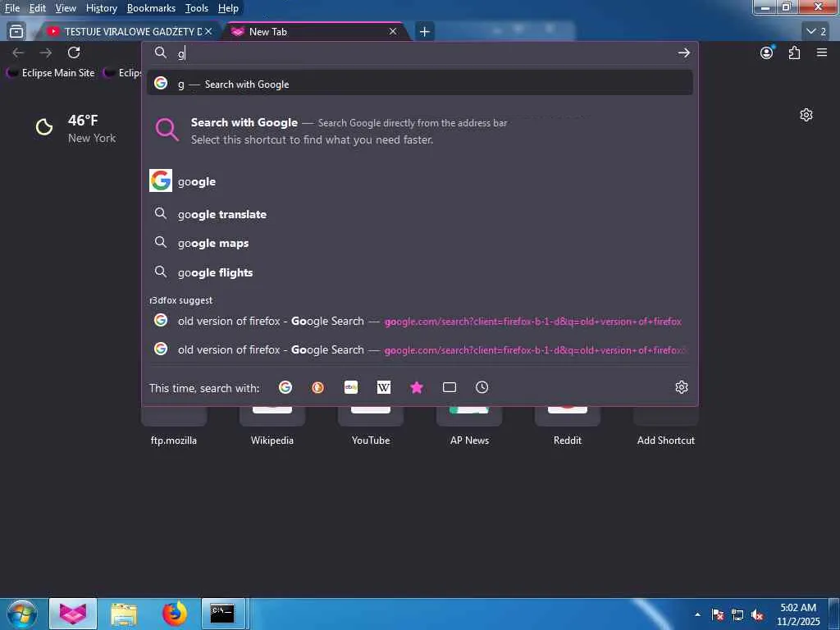This screenshot has height=630, width=840.
Task: Open the Action Center flag icon
Action: [718, 615]
